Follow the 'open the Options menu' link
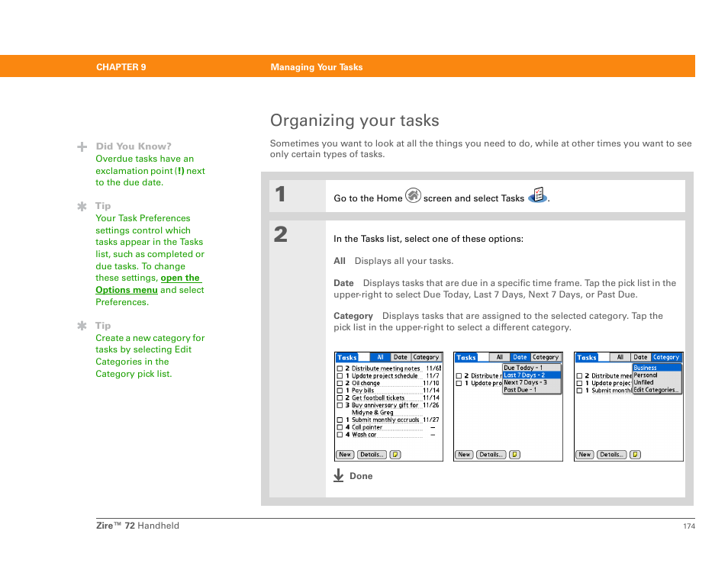 coord(149,284)
